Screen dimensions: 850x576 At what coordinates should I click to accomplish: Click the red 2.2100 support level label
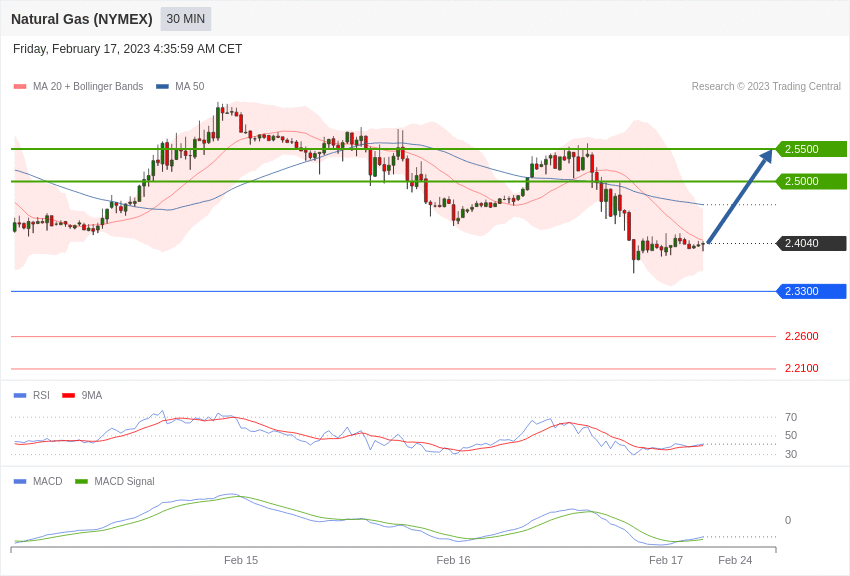pyautogui.click(x=801, y=368)
